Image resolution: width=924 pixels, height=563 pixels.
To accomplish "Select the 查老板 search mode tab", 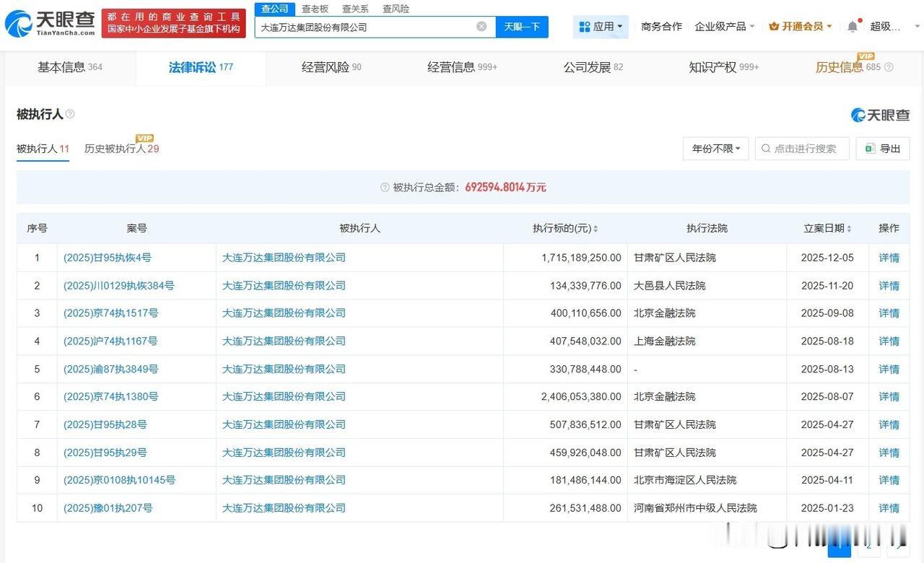I will (x=315, y=9).
